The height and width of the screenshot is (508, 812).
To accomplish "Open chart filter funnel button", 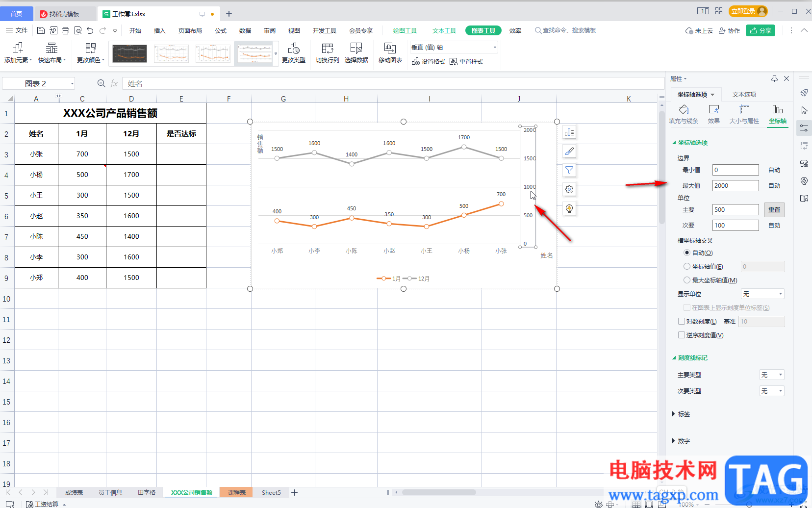I will pos(569,171).
